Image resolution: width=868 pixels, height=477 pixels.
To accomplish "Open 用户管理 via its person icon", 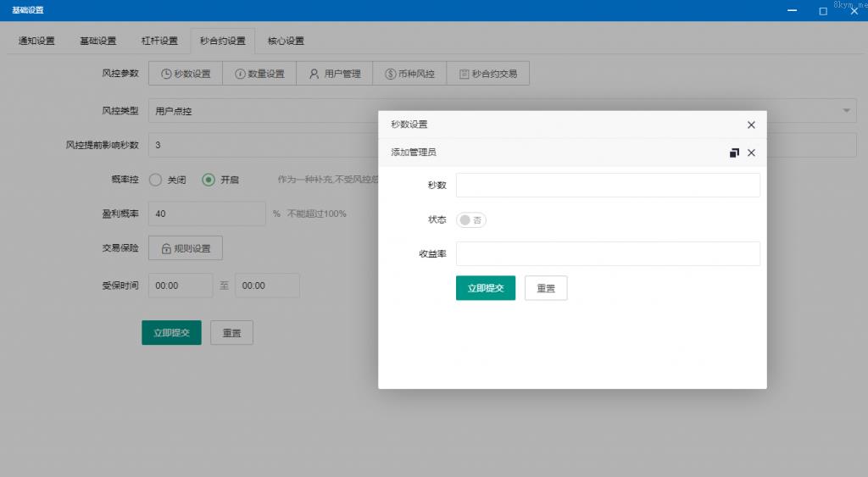I will point(314,74).
